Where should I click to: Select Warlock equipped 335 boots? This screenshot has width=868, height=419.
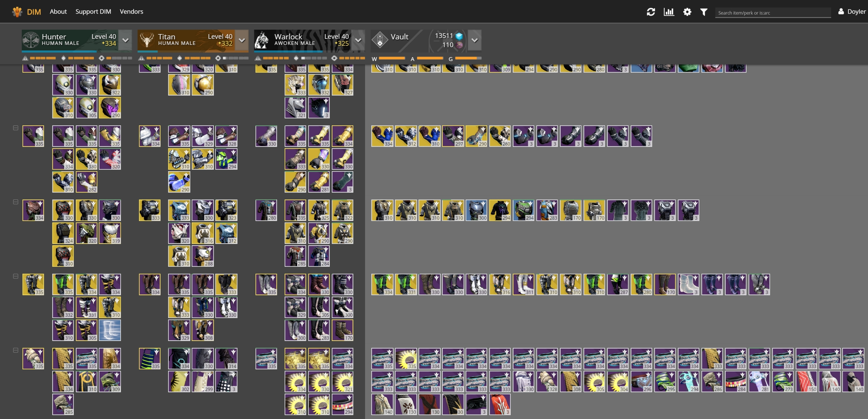tap(266, 284)
